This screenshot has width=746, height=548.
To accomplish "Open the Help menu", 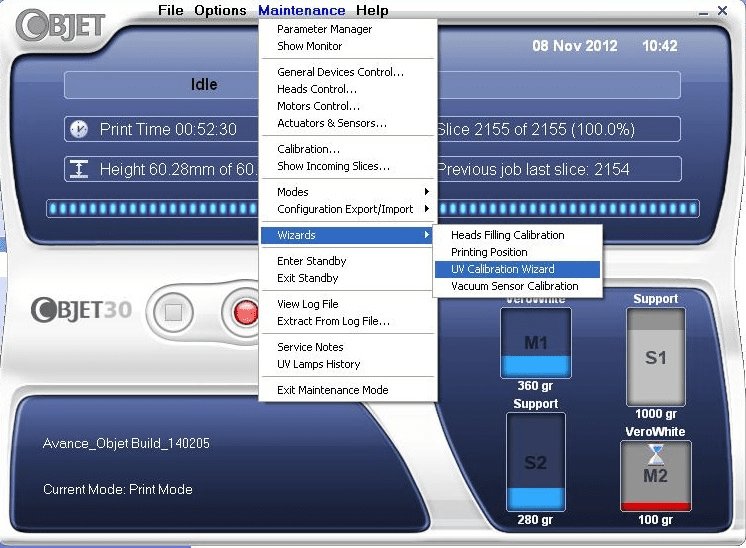I will click(372, 10).
